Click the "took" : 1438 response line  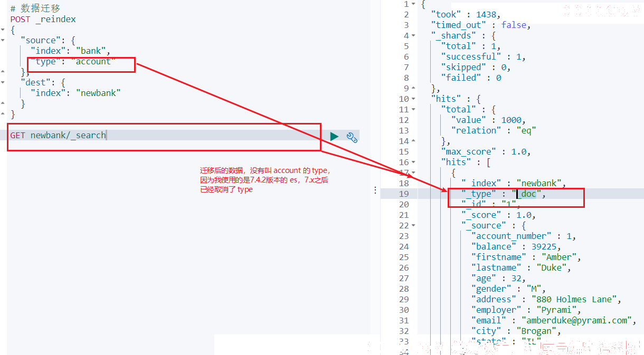tap(466, 14)
